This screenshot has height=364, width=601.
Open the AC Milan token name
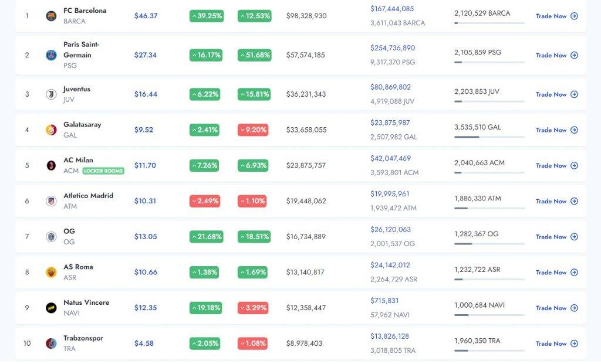coord(78,160)
